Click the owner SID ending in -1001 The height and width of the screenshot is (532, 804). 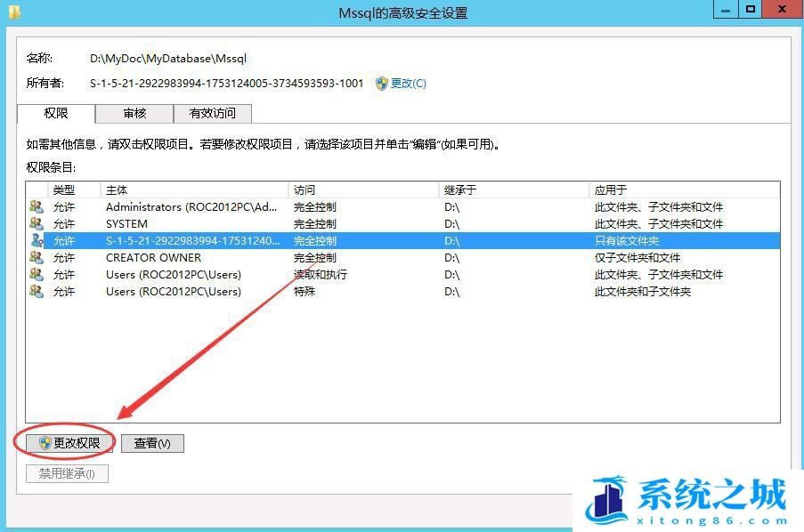[227, 84]
